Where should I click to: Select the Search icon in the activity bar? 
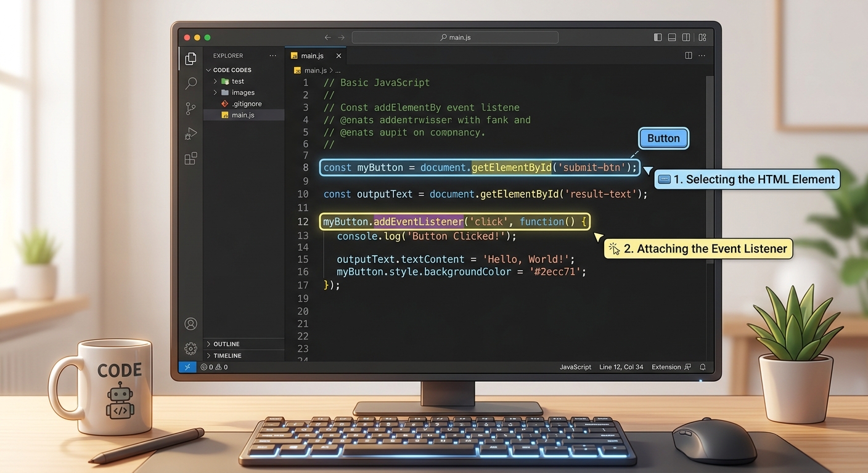tap(190, 83)
